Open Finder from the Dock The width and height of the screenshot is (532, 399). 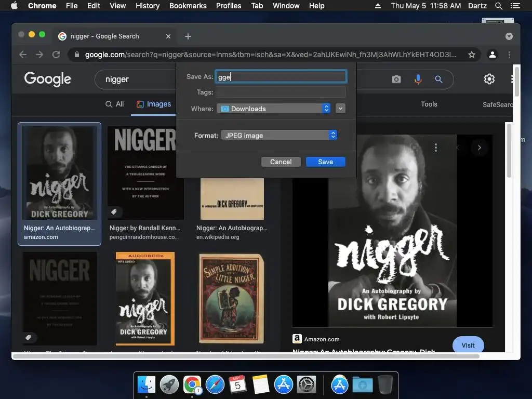pyautogui.click(x=147, y=385)
